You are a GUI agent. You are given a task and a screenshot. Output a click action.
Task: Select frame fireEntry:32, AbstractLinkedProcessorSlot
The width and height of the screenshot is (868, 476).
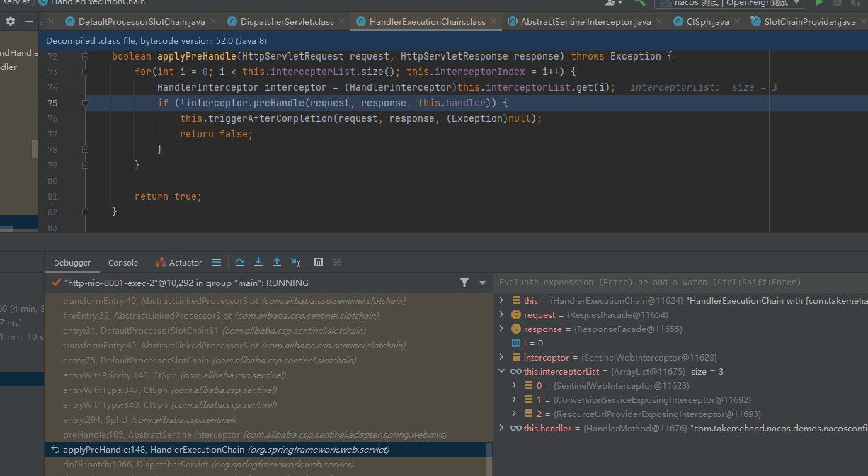(265, 316)
